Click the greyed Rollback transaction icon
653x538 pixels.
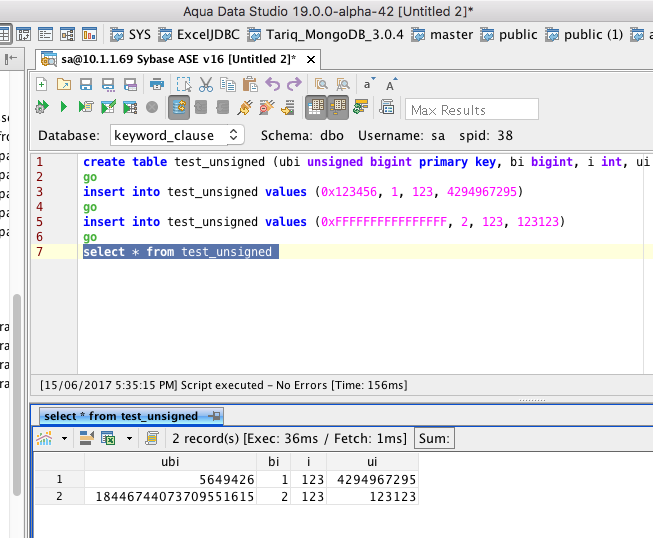(x=223, y=107)
